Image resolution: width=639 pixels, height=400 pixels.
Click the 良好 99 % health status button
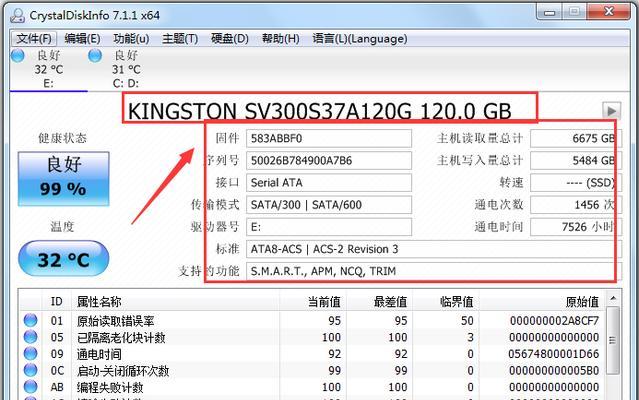(x=64, y=179)
